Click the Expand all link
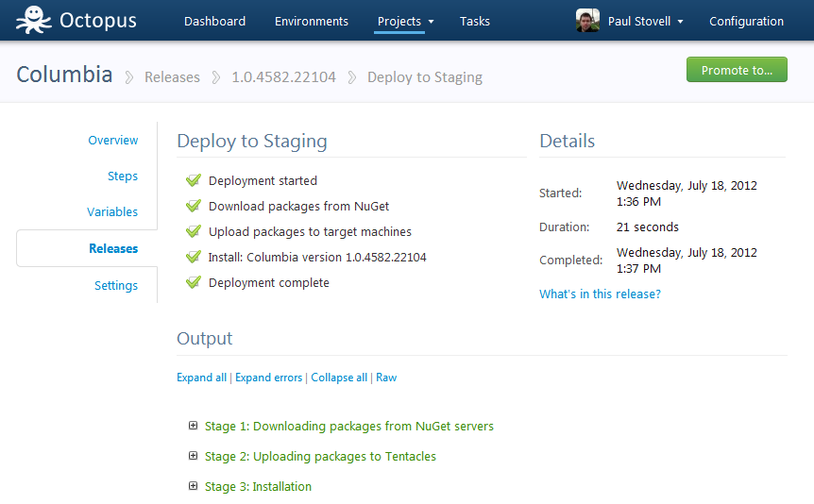 point(201,378)
